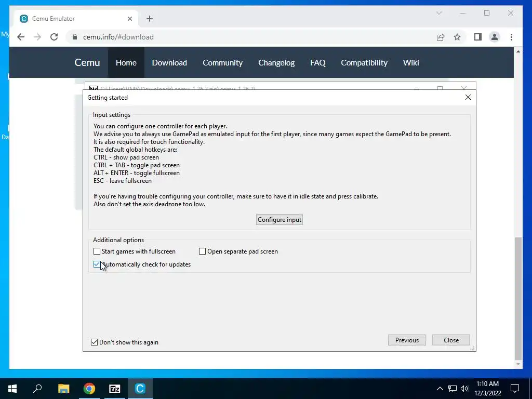Viewport: 532px width, 399px height.
Task: Open the Download nav item
Action: pos(169,63)
